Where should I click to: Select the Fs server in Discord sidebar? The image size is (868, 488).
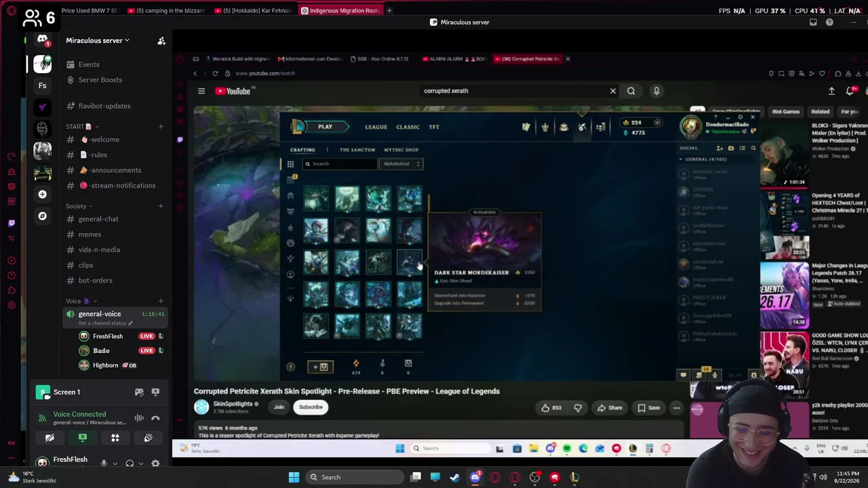pos(42,85)
